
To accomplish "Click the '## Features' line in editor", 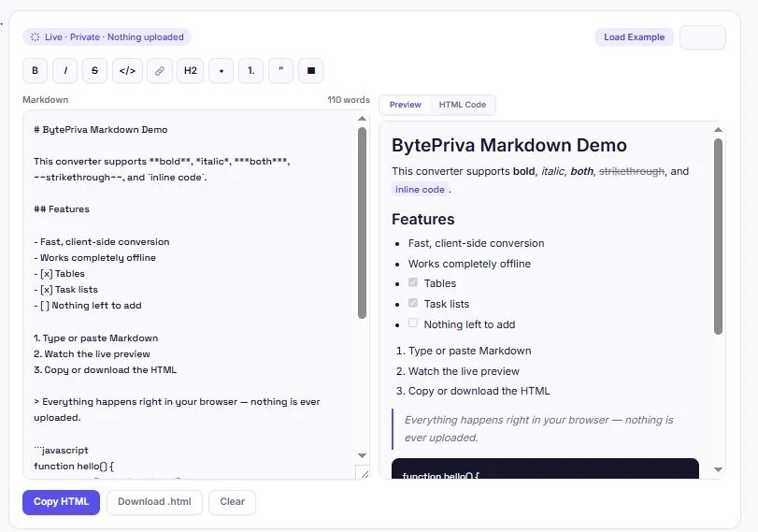I will (x=62, y=208).
